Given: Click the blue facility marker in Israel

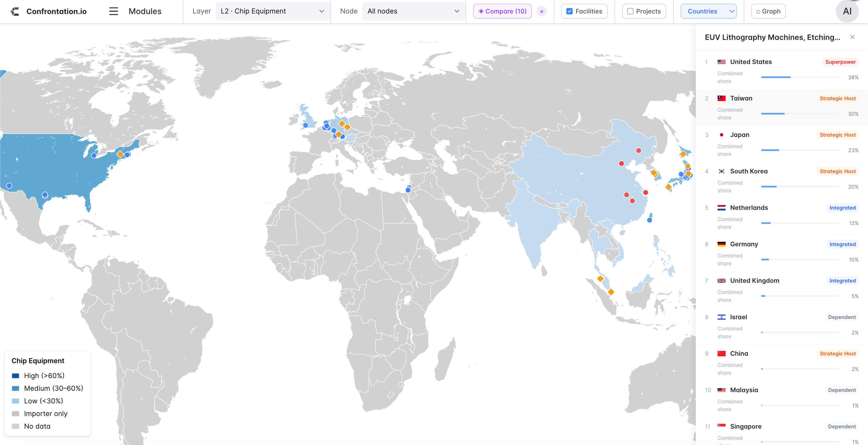Looking at the screenshot, I should tap(408, 190).
